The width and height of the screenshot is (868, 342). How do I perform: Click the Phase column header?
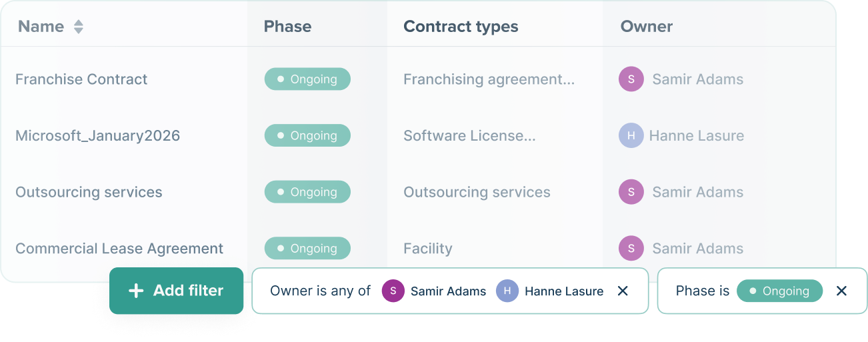click(287, 27)
